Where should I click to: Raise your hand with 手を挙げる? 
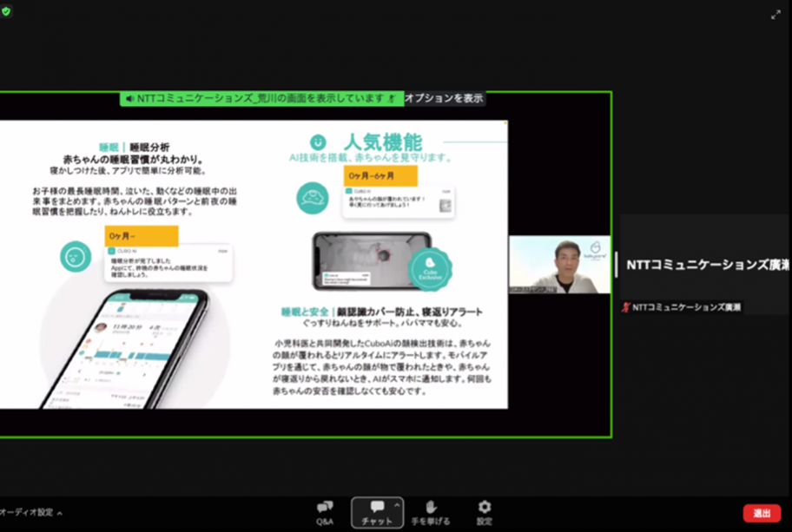(431, 513)
